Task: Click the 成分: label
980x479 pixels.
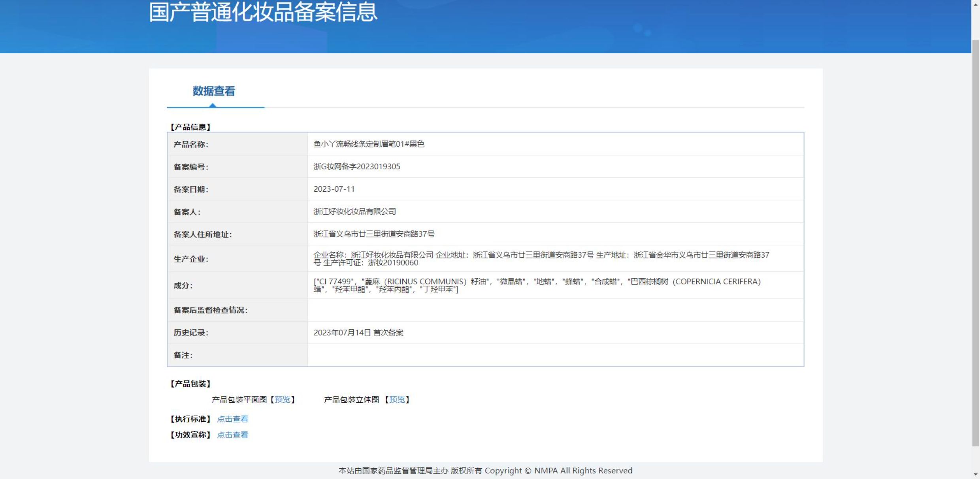Action: click(x=183, y=285)
